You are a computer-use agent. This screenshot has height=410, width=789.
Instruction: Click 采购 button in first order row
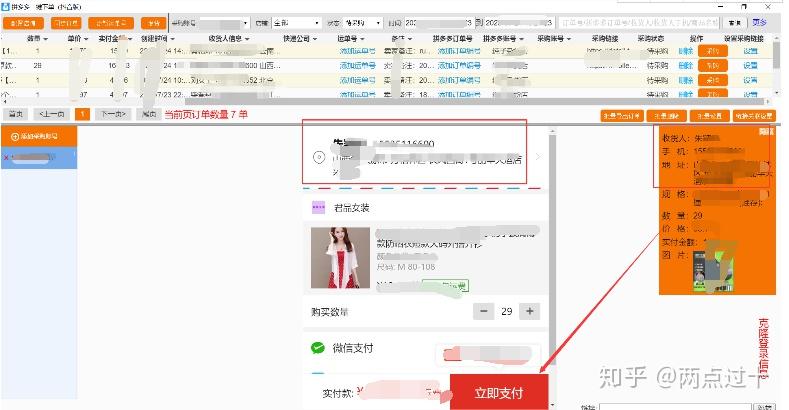(712, 51)
